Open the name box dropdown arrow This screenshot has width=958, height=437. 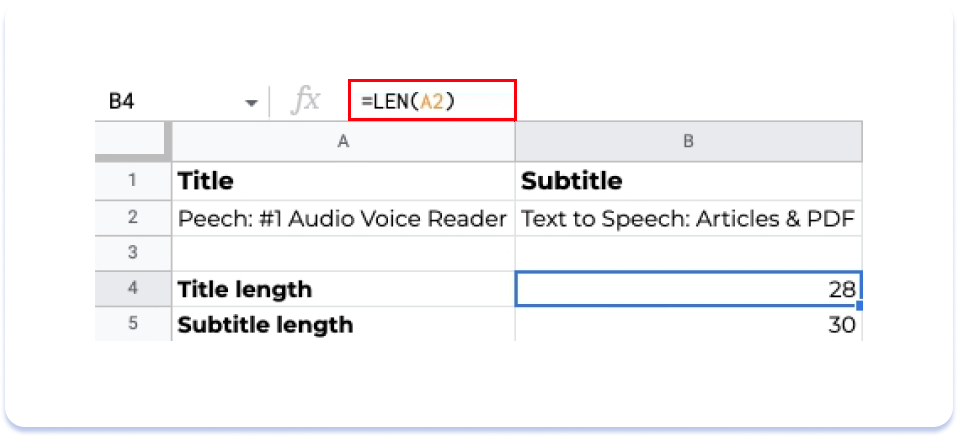[251, 102]
